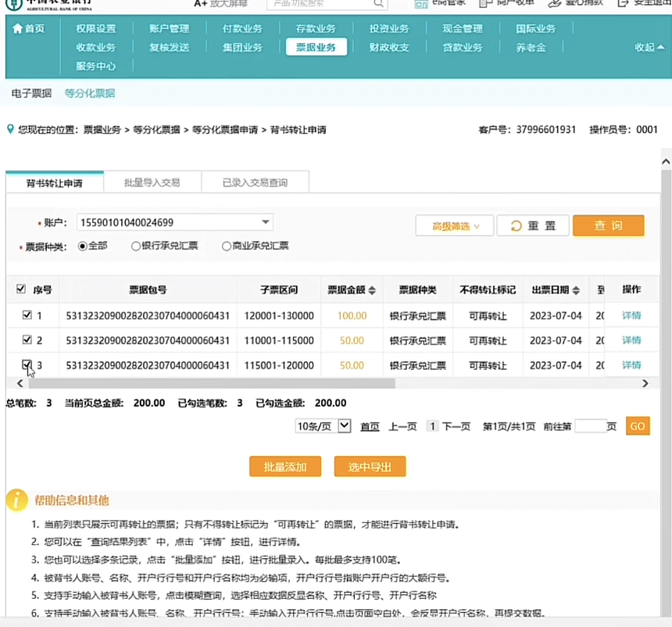The width and height of the screenshot is (672, 627).
Task: Click the location pin icon before 您现在的位置
Action: pos(10,129)
